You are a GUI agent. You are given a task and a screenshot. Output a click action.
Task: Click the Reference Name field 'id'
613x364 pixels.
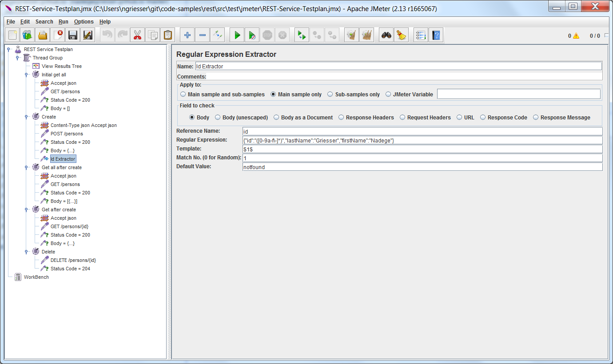tap(422, 131)
